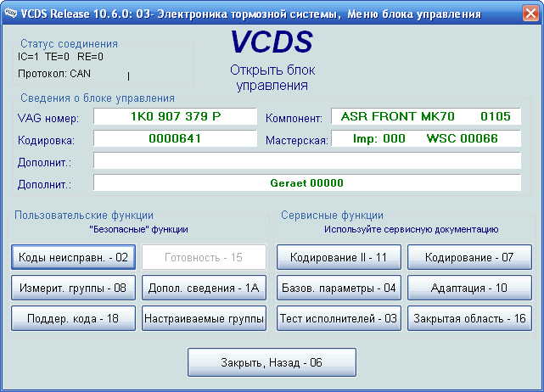The width and height of the screenshot is (544, 392).
Task: Open Измерит. группы - 08
Action: (x=73, y=288)
